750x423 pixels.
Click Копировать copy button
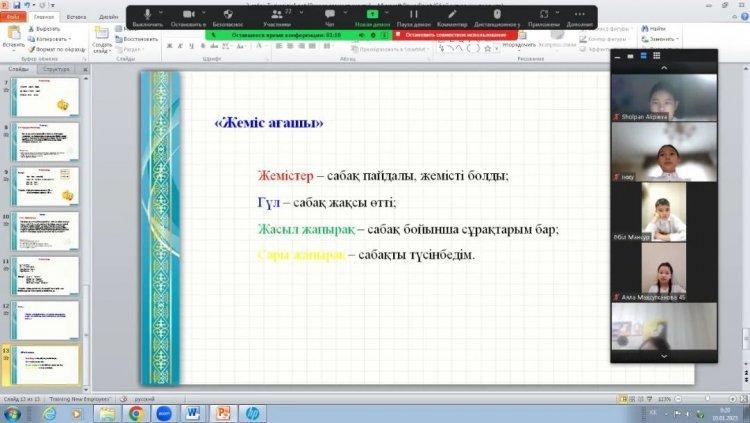(x=49, y=39)
